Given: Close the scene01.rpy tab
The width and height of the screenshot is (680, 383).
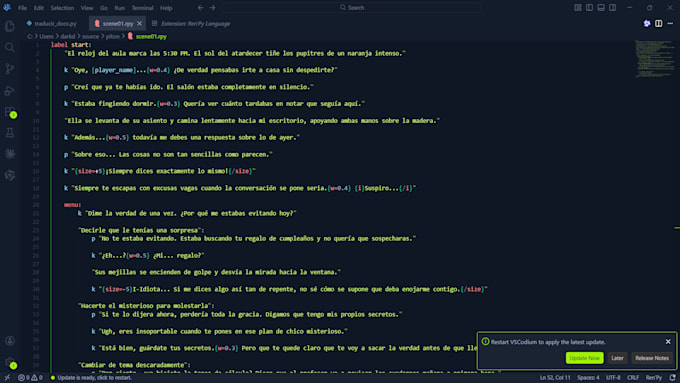Looking at the screenshot, I should (x=140, y=23).
